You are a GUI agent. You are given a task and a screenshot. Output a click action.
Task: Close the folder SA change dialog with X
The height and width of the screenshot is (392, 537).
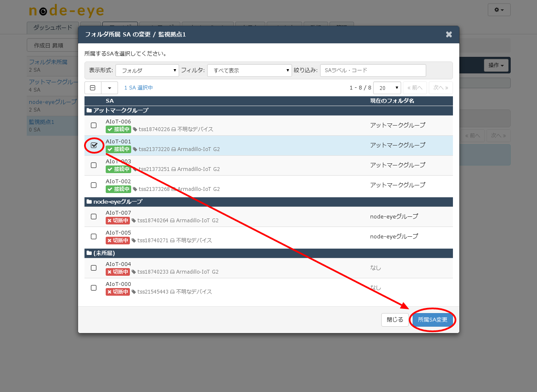click(449, 34)
